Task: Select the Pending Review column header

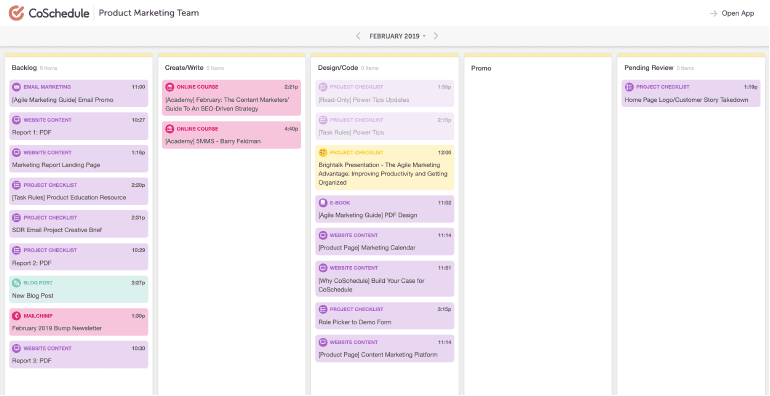Action: [x=649, y=68]
